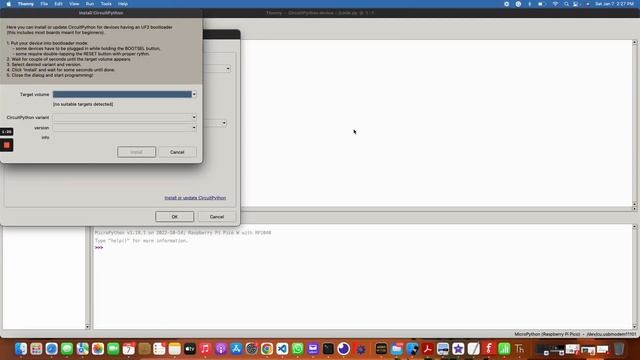Image resolution: width=640 pixels, height=360 pixels.
Task: Click the editor pane's vertical scrollbar
Action: pyautogui.click(x=634, y=122)
